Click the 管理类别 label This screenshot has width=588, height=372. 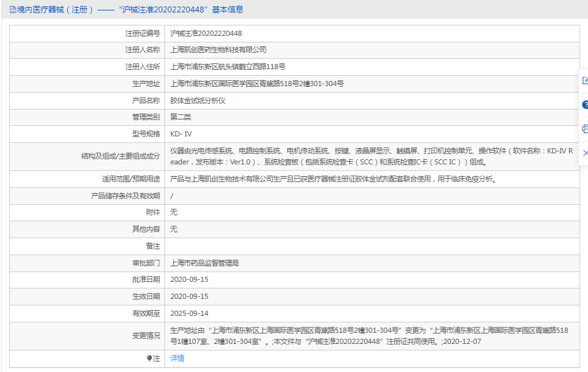pyautogui.click(x=146, y=117)
